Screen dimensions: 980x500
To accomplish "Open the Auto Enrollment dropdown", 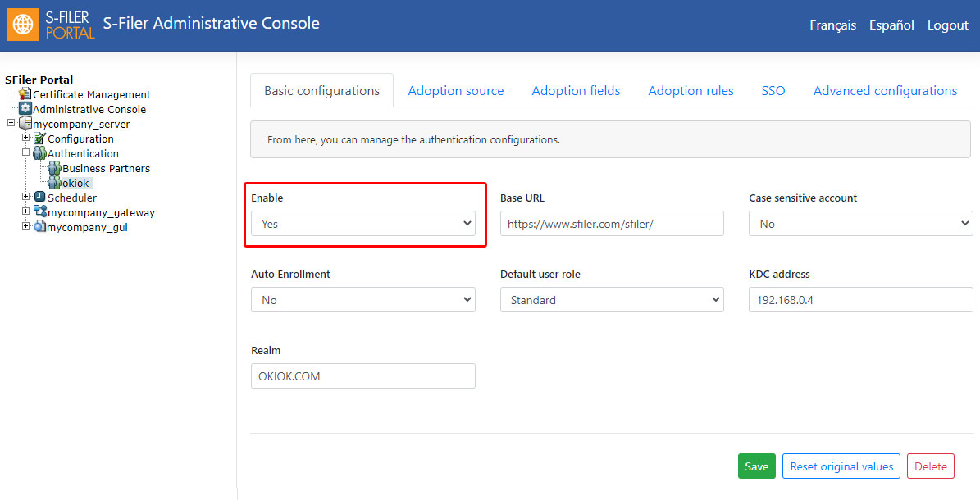I will click(363, 300).
